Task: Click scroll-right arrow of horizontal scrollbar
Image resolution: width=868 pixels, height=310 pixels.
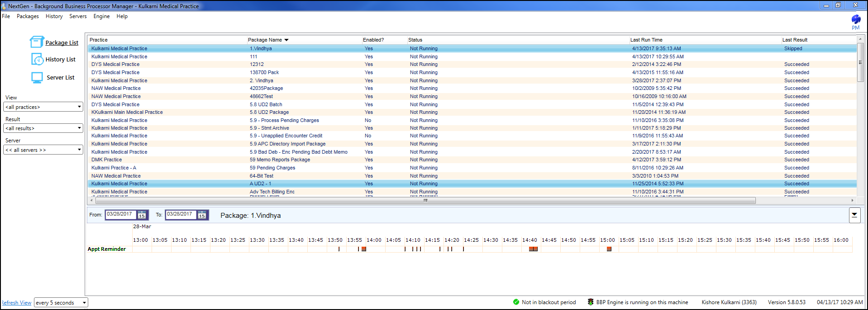Action: click(853, 200)
